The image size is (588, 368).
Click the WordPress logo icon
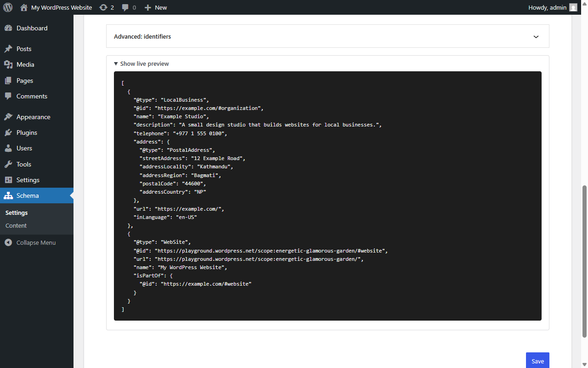(8, 7)
